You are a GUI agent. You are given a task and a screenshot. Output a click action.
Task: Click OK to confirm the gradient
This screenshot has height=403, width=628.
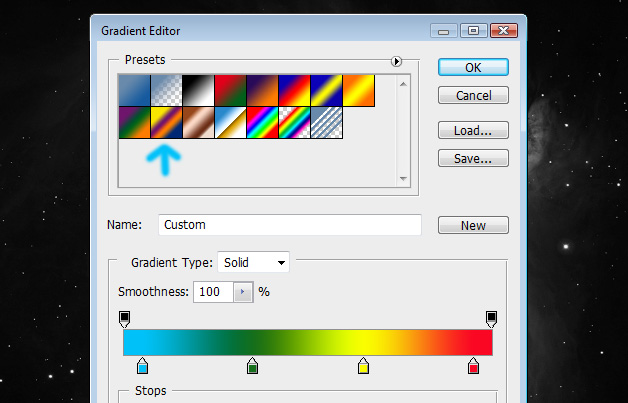tap(473, 67)
